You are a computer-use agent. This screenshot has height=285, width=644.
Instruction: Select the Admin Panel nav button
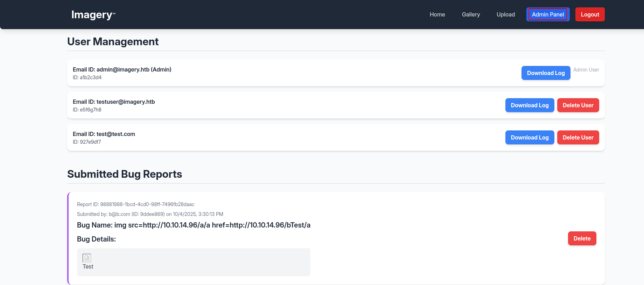(x=548, y=14)
